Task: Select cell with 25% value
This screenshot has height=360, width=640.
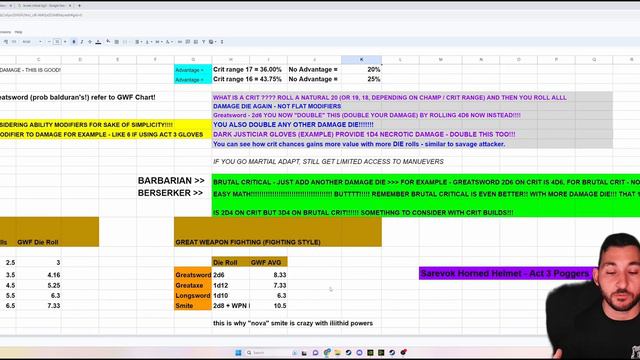Action: click(361, 79)
